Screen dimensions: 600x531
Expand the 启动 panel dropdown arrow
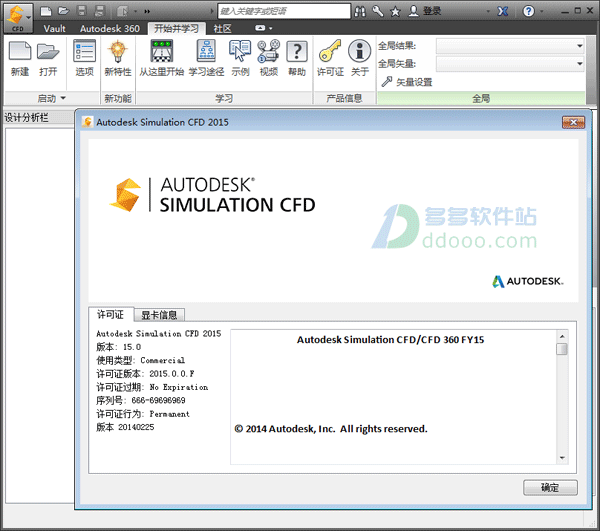pyautogui.click(x=63, y=98)
